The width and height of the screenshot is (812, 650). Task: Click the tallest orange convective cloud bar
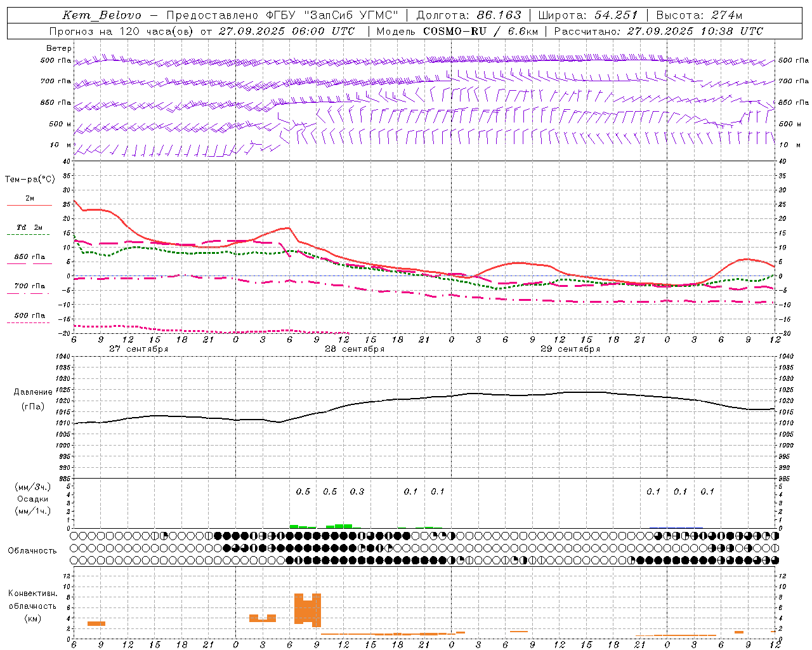[299, 609]
